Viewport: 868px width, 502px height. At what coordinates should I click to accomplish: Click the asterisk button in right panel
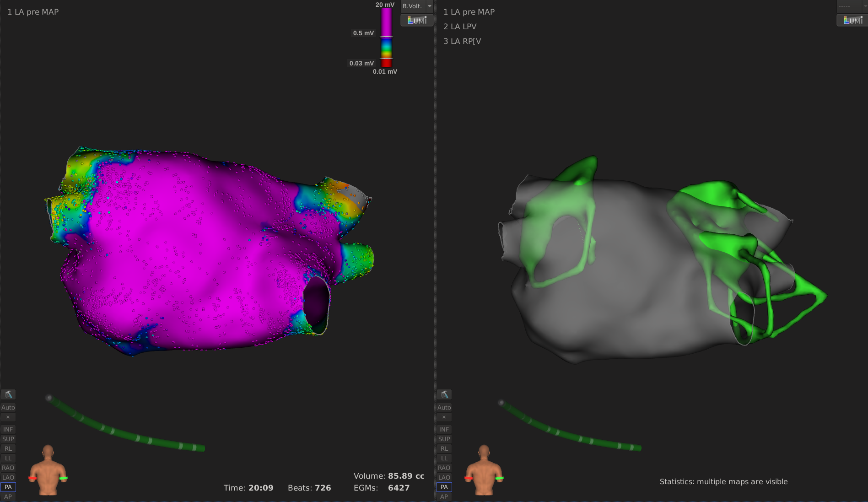click(444, 417)
